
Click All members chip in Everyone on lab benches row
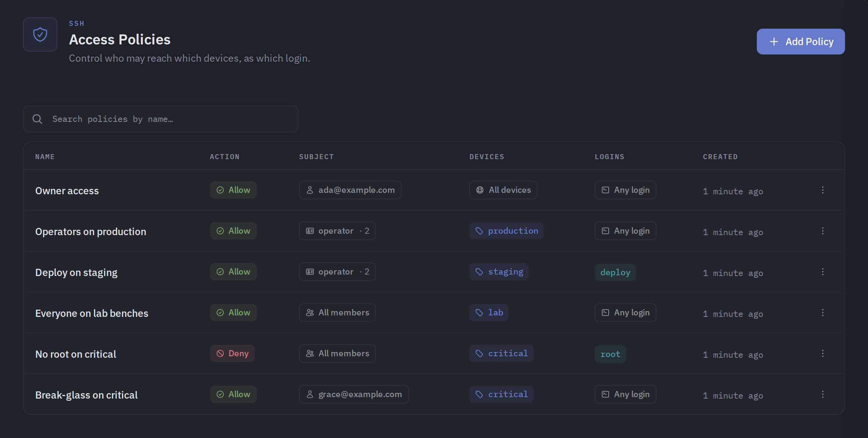tap(338, 313)
